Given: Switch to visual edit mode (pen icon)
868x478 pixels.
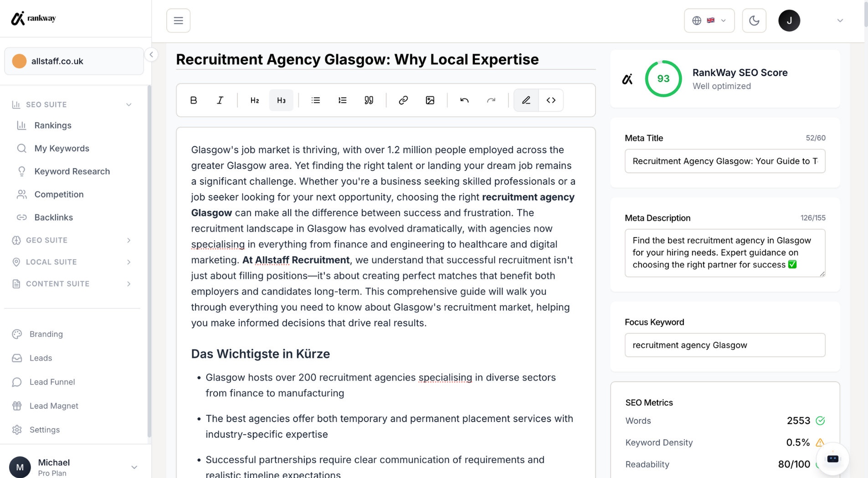Looking at the screenshot, I should (x=526, y=100).
